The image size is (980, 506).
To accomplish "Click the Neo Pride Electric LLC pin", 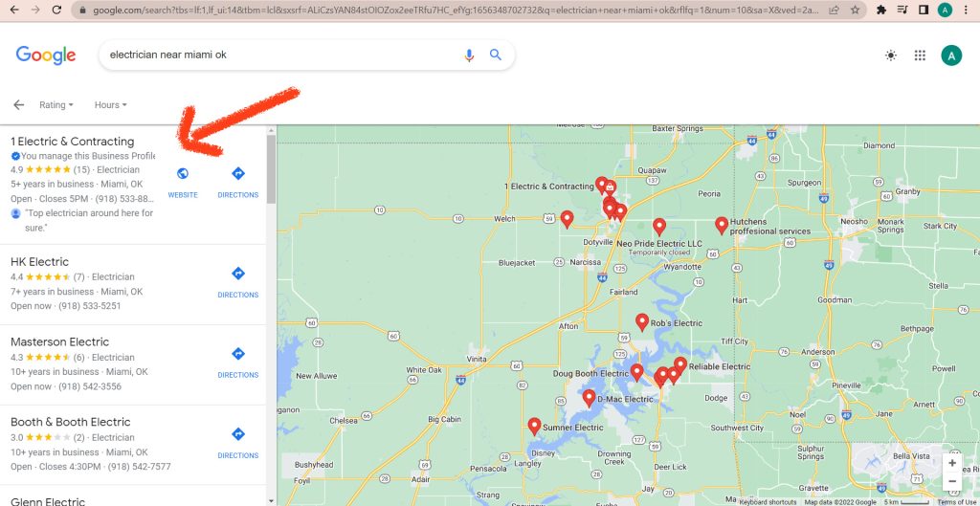I will [658, 226].
